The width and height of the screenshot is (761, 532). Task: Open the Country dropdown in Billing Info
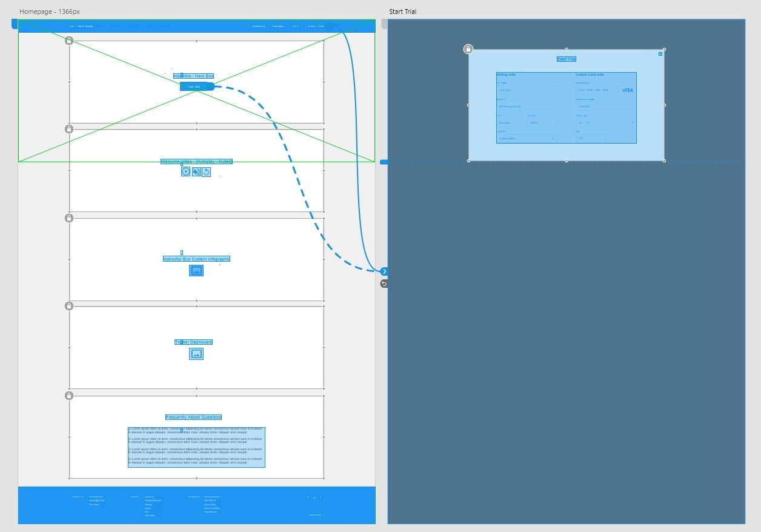point(527,139)
